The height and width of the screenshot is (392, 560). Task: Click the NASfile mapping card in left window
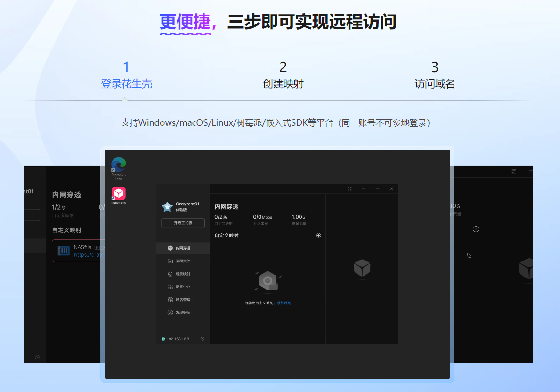point(78,251)
